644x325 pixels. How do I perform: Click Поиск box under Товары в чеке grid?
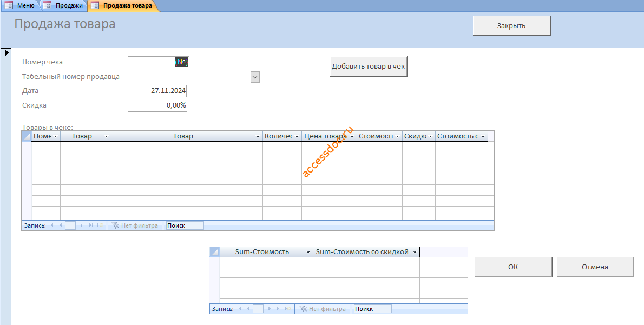pyautogui.click(x=184, y=225)
